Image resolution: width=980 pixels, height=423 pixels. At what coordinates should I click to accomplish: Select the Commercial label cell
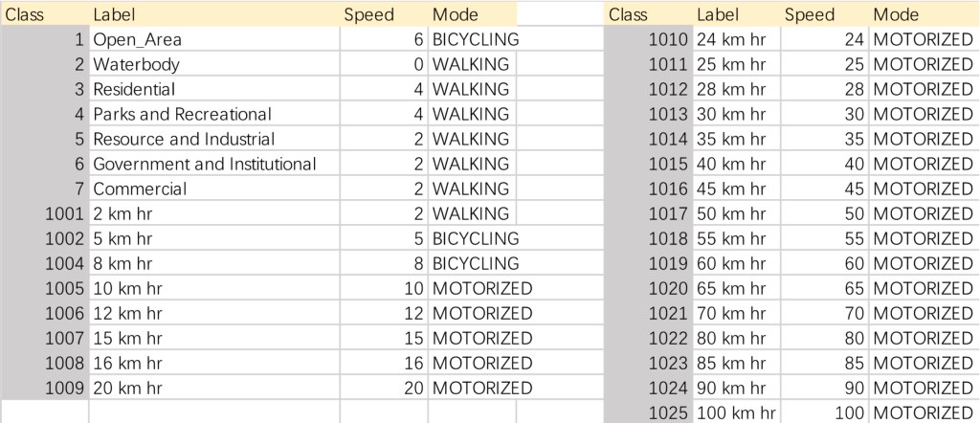tap(140, 189)
